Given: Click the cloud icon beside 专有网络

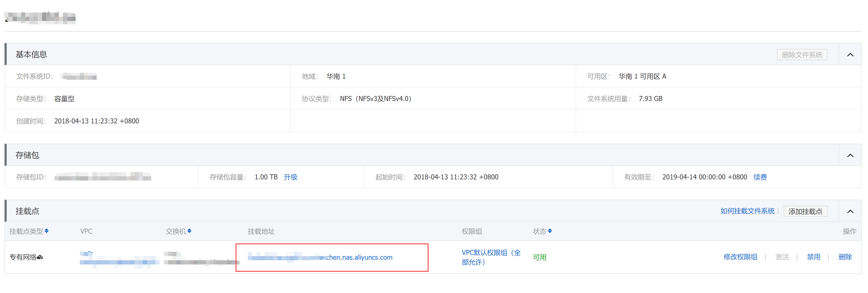Looking at the screenshot, I should coord(40,257).
